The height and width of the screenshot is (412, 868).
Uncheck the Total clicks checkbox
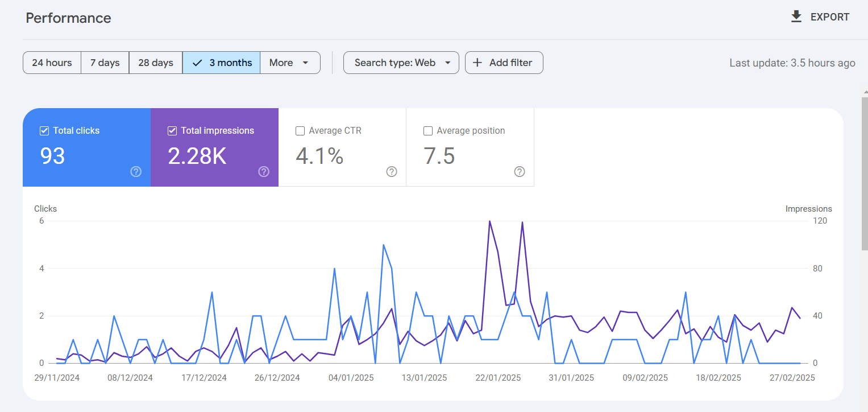(44, 131)
